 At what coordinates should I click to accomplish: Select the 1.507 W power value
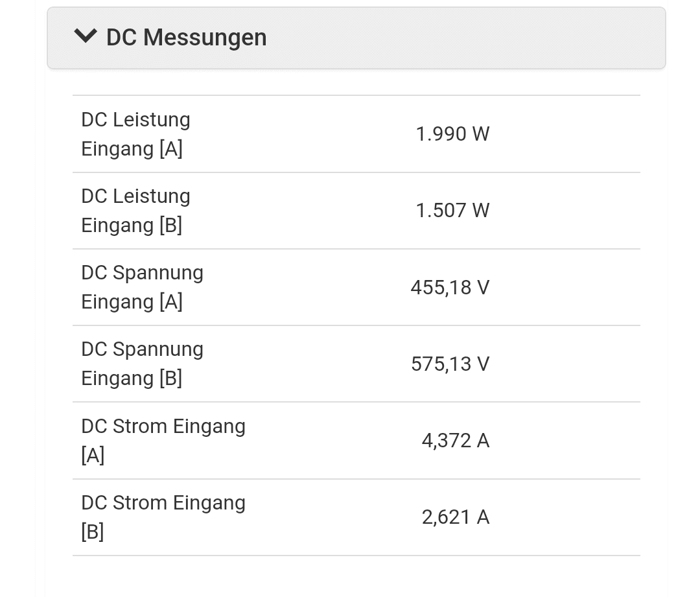click(452, 210)
